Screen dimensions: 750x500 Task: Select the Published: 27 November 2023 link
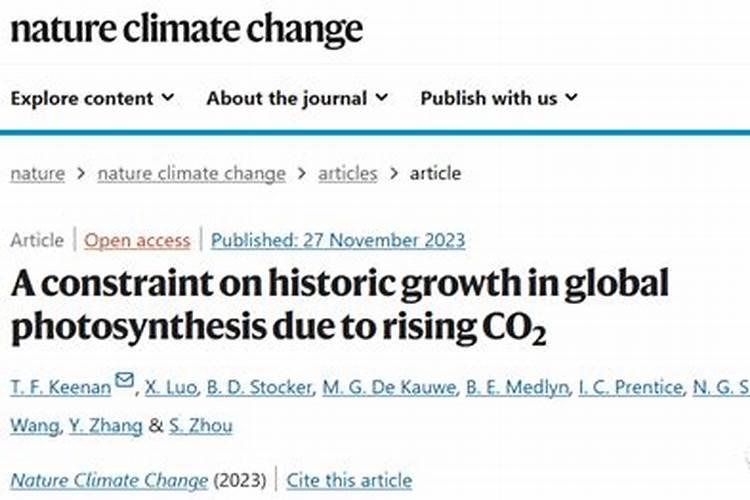tap(338, 240)
